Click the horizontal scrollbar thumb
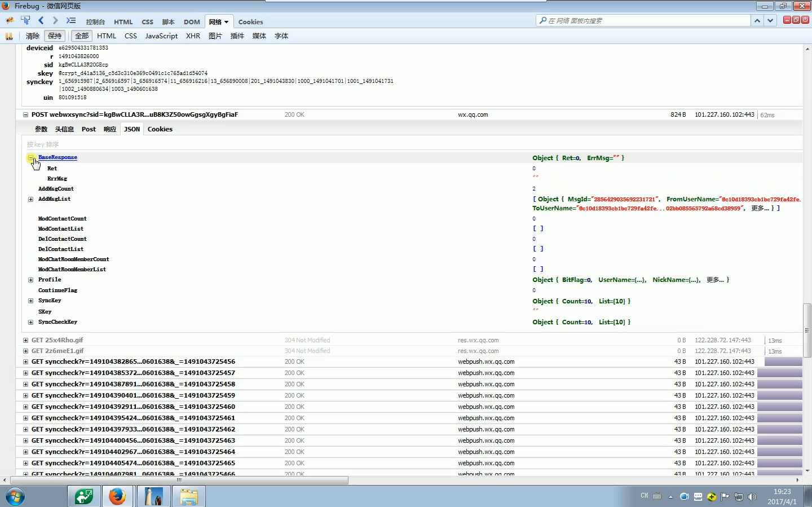This screenshot has width=812, height=507. click(x=179, y=480)
